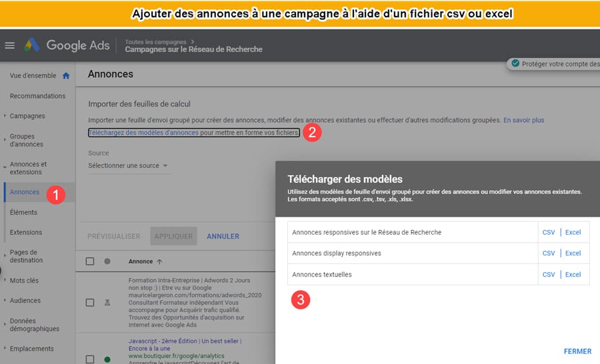
Task: Select Éléments sidebar item
Action: point(23,213)
